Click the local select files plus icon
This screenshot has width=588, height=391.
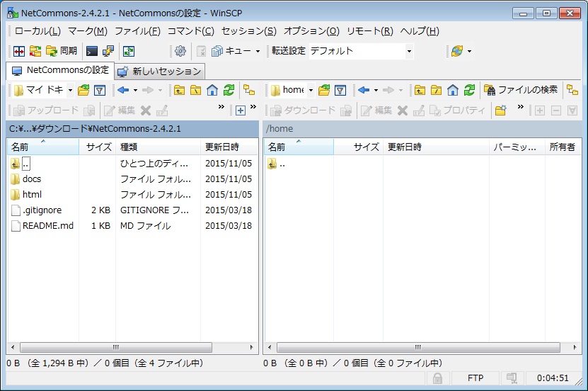point(241,110)
